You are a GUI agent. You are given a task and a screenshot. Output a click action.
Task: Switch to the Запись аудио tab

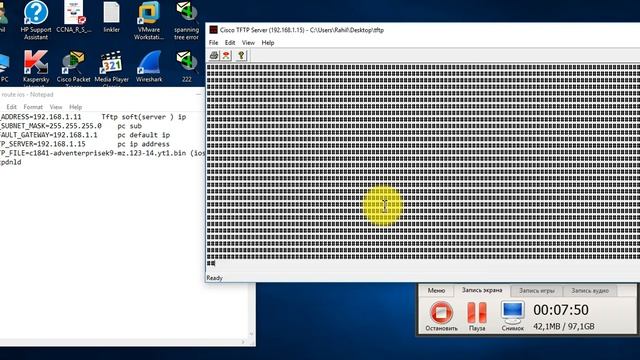coord(590,291)
